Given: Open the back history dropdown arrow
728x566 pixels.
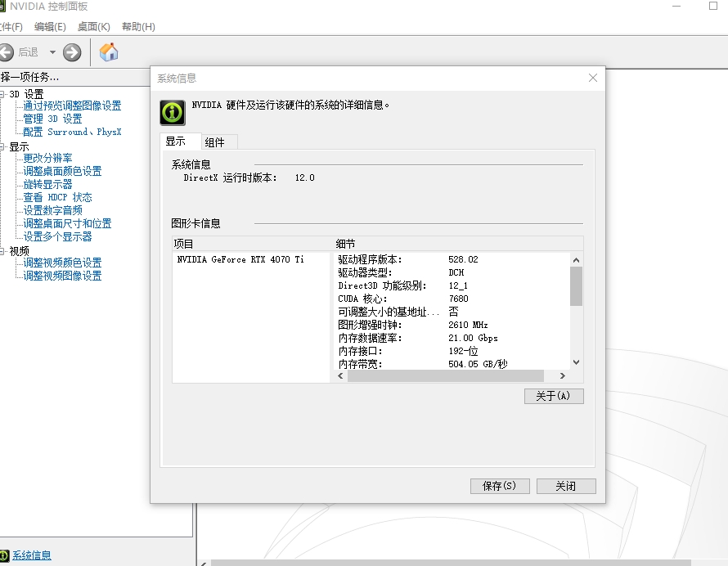Looking at the screenshot, I should [52, 52].
